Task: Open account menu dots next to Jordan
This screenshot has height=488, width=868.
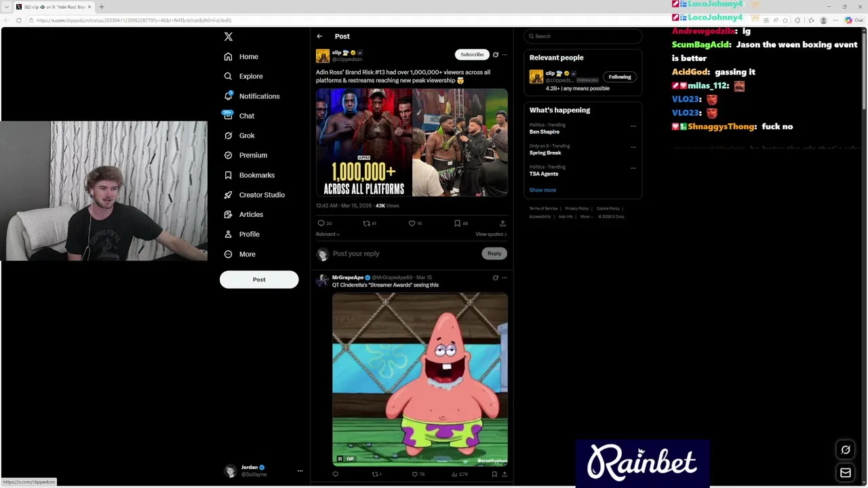Action: pos(300,471)
